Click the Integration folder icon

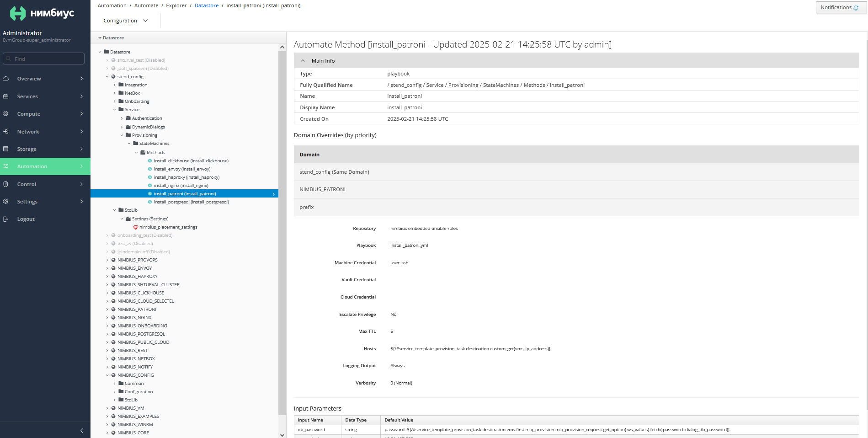click(x=121, y=85)
